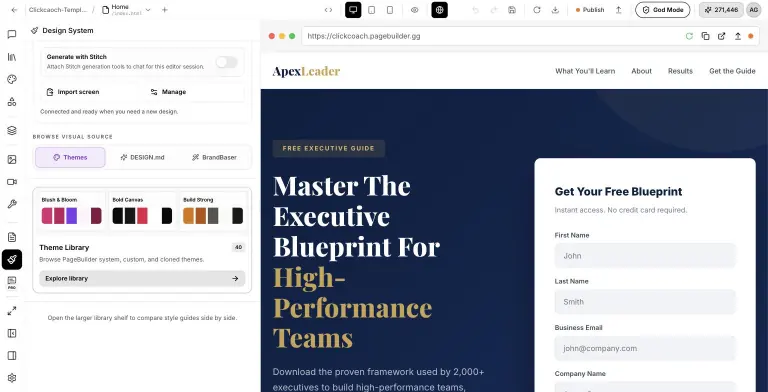Select the BrandBaser tab
This screenshot has height=392, width=768.
coord(214,157)
